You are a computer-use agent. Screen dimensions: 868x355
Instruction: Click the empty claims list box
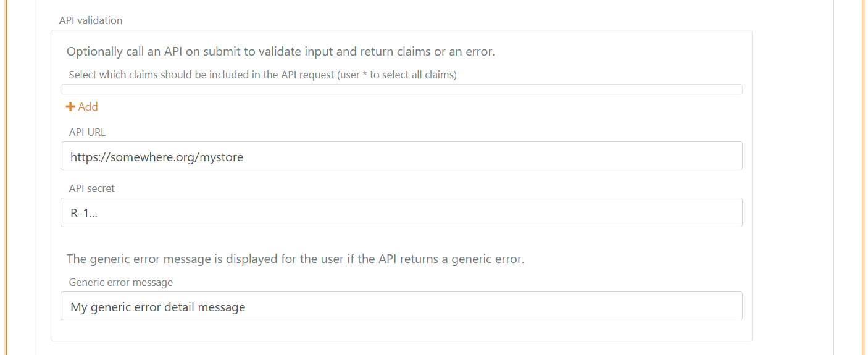coord(401,90)
